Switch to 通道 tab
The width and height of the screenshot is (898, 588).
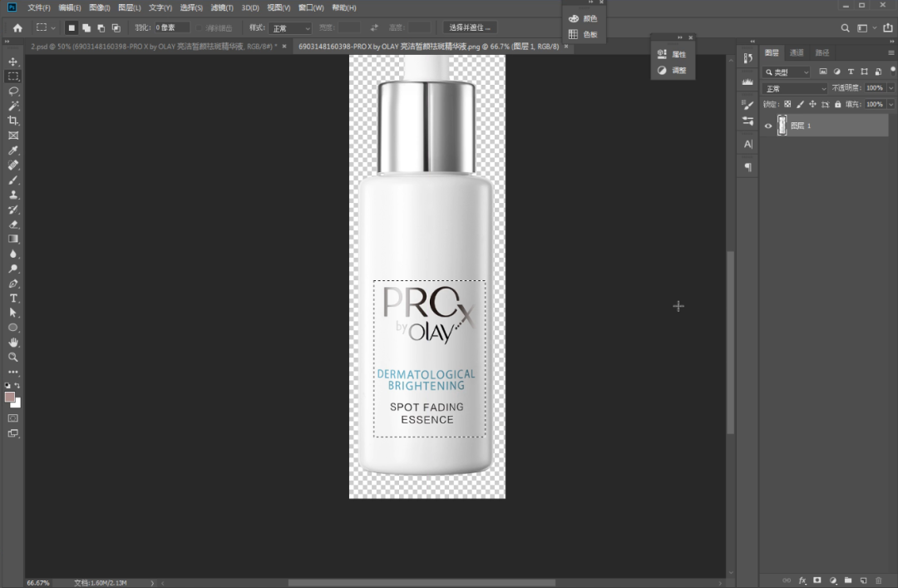pyautogui.click(x=797, y=52)
